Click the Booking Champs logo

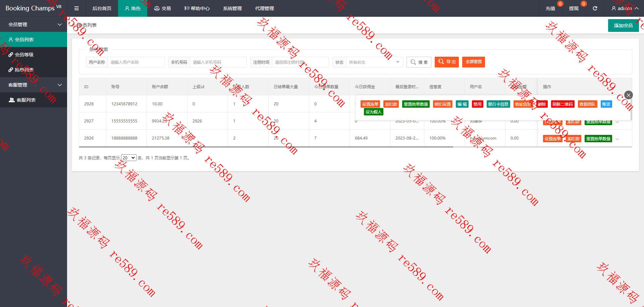pos(33,8)
